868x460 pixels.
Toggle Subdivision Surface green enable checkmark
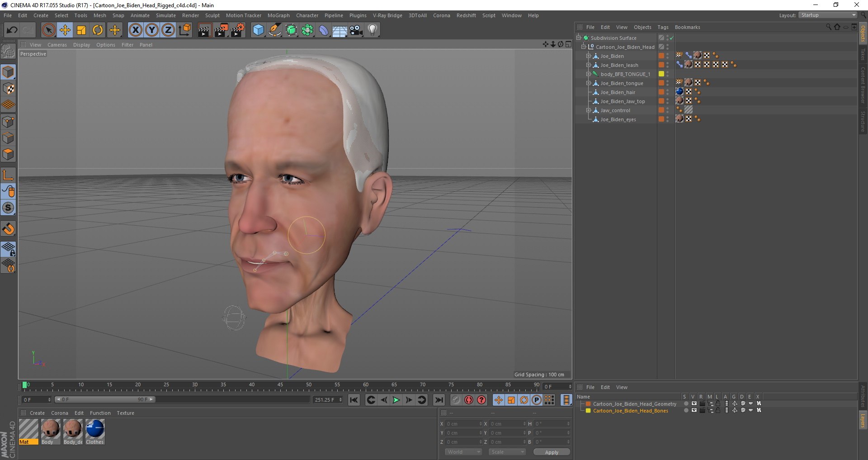[672, 38]
